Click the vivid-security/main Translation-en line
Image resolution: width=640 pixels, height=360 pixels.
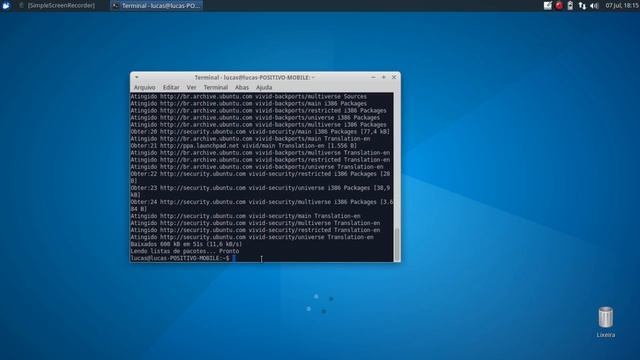pyautogui.click(x=245, y=216)
